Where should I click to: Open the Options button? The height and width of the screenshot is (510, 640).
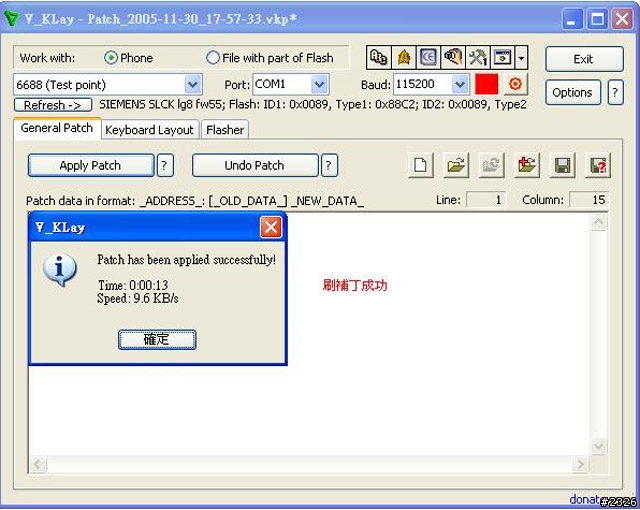click(x=572, y=92)
